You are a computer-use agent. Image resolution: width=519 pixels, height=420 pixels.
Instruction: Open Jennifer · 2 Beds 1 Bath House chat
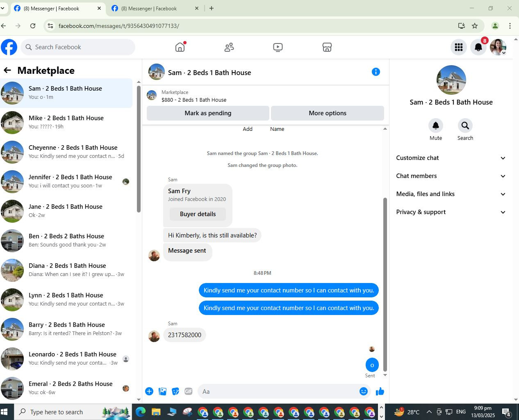(x=66, y=181)
